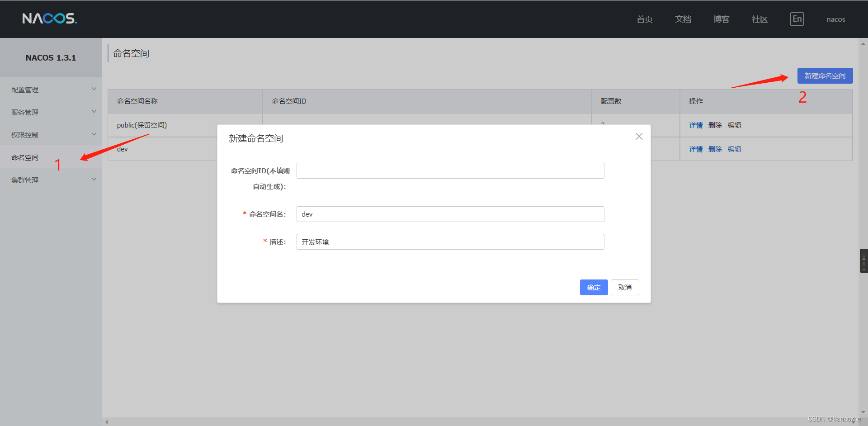
Task: Open 服务管理 in the sidebar
Action: (25, 112)
